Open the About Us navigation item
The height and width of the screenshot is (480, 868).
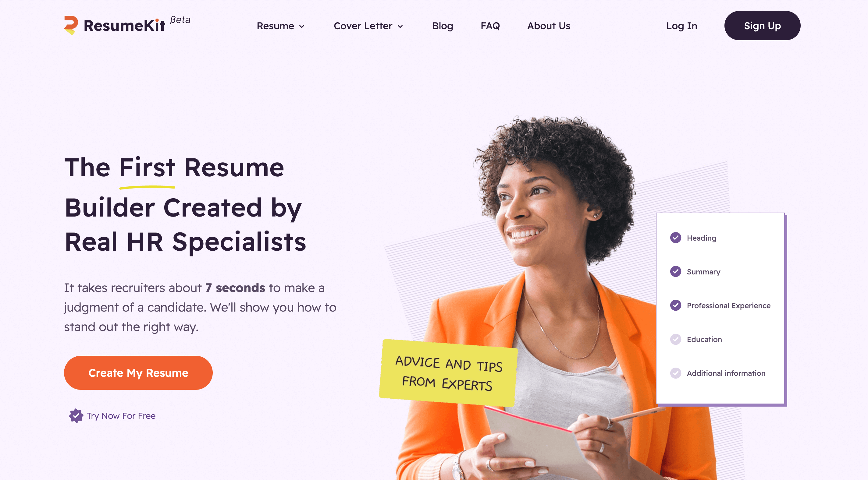[x=548, y=25]
